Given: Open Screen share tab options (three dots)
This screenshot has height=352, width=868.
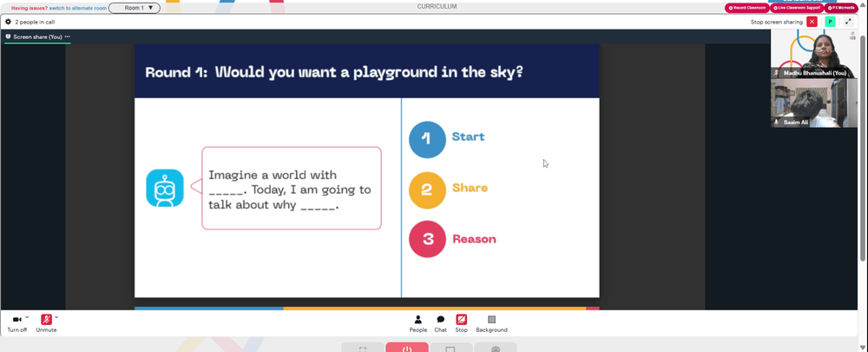Looking at the screenshot, I should point(68,37).
